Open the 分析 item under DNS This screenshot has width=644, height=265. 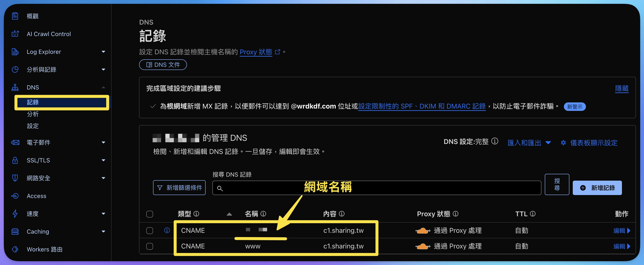point(33,114)
